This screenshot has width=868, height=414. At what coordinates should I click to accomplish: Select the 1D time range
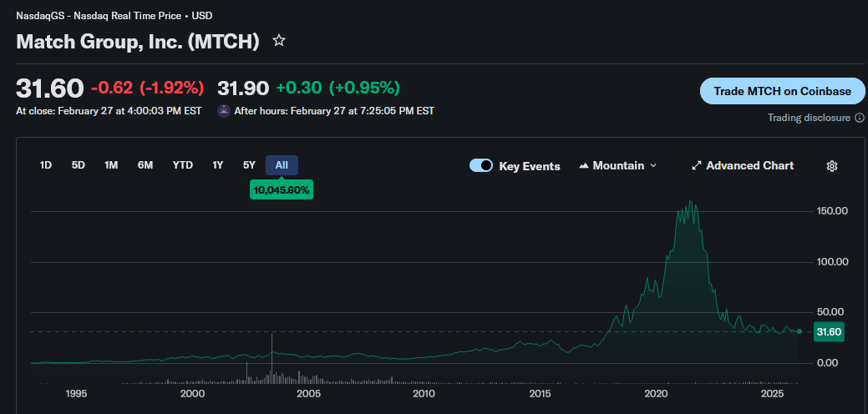point(46,164)
